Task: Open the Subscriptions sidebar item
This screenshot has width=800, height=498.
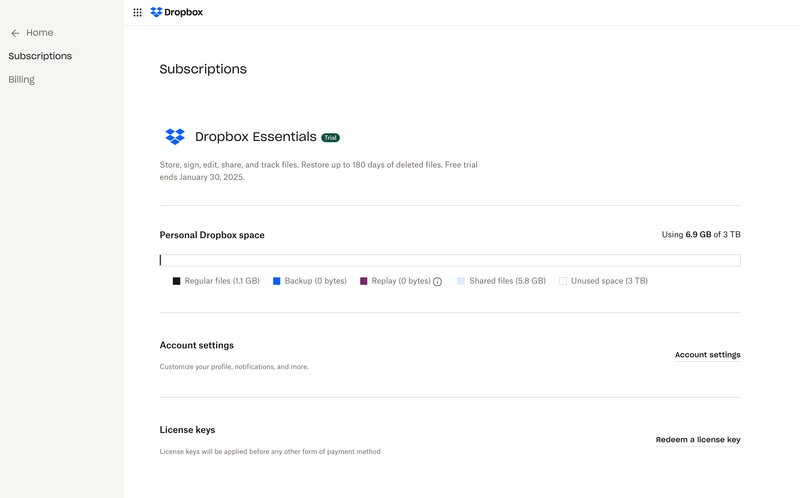Action: click(40, 56)
